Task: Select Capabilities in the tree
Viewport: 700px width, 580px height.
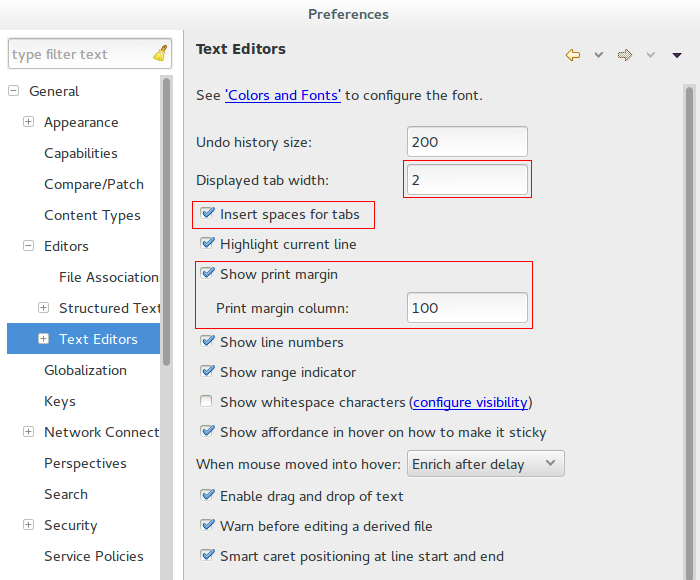Action: [x=81, y=153]
